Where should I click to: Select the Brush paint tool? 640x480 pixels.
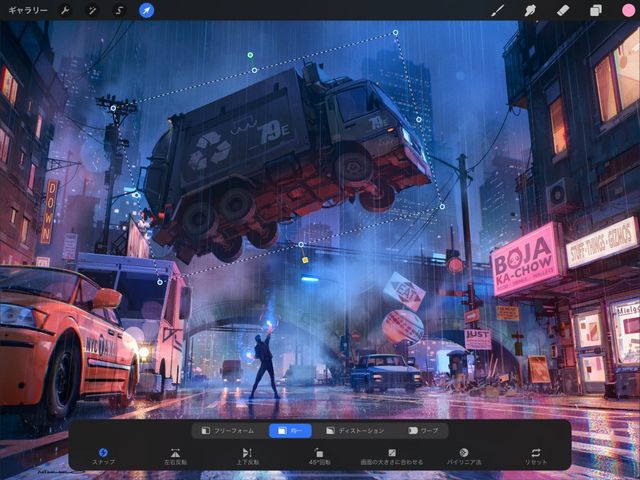tap(497, 10)
